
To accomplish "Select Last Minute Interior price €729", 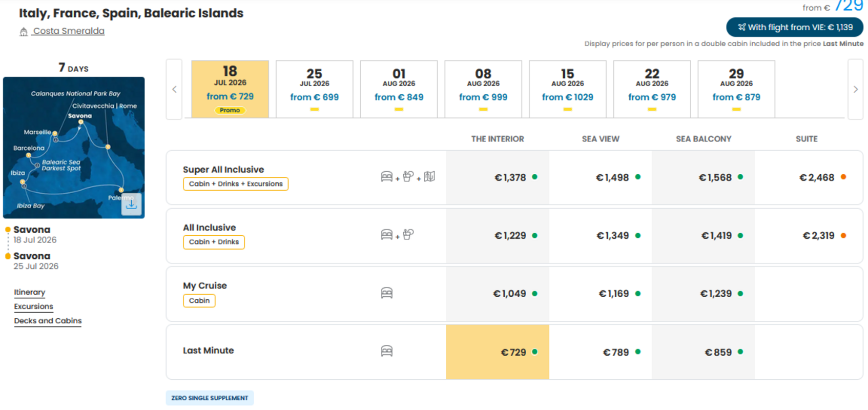I will click(498, 352).
